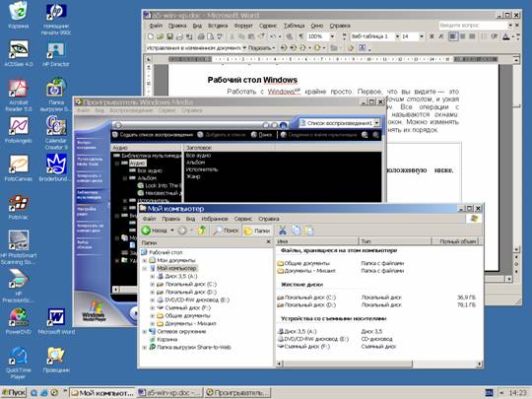532x399 pixels.
Task: Open the Назад history dropdown arrow in Explorer
Action: click(x=172, y=231)
